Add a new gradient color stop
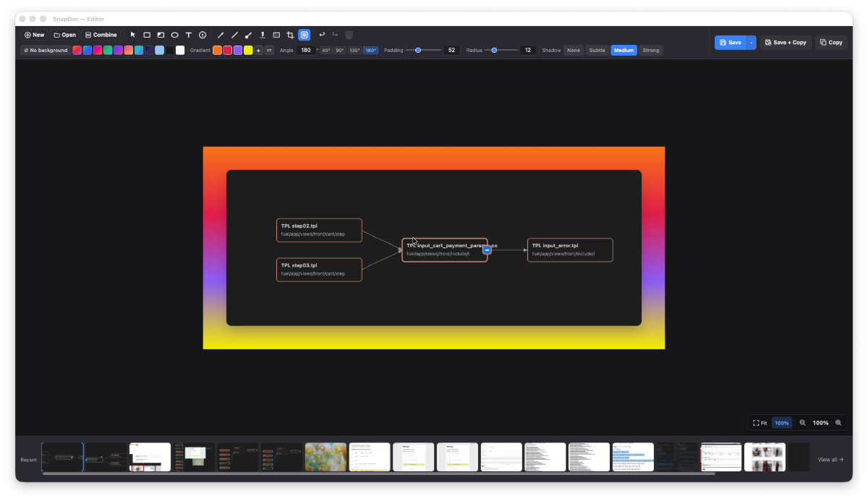Image resolution: width=868 pixels, height=501 pixels. [258, 50]
